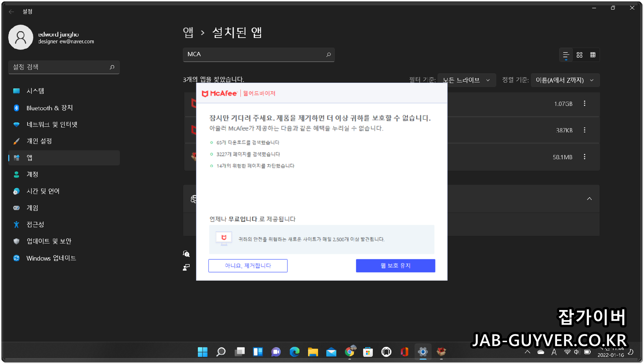Open Office app from taskbar
The image size is (644, 364).
[404, 352]
